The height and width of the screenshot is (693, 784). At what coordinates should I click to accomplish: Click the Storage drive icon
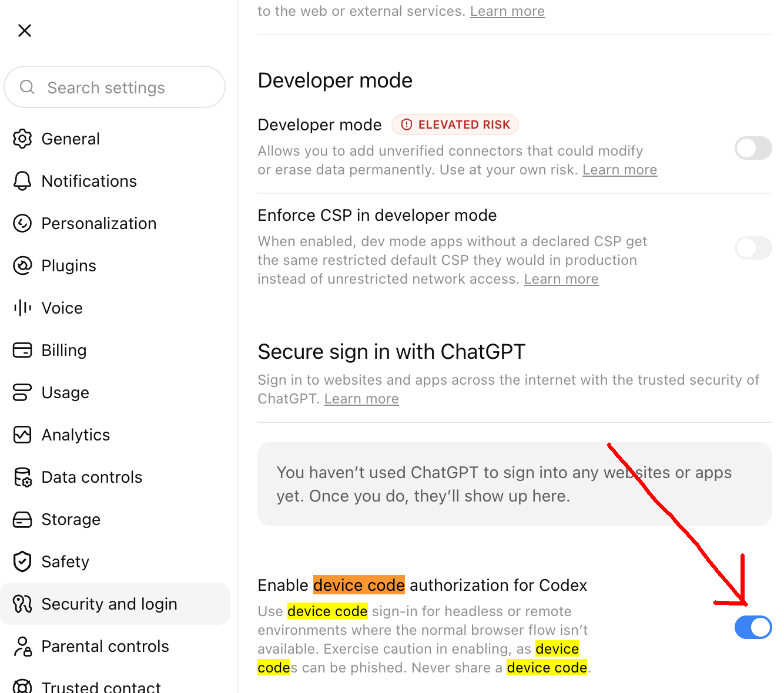22,520
